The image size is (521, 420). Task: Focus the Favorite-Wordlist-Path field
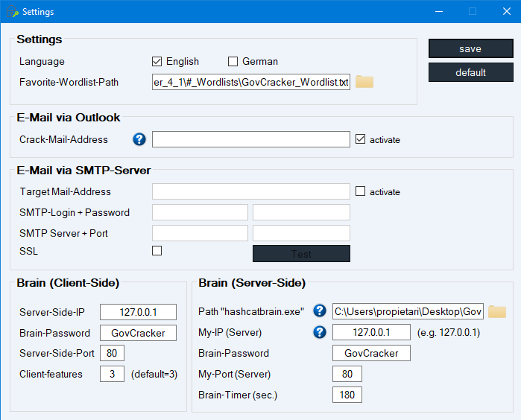[251, 82]
